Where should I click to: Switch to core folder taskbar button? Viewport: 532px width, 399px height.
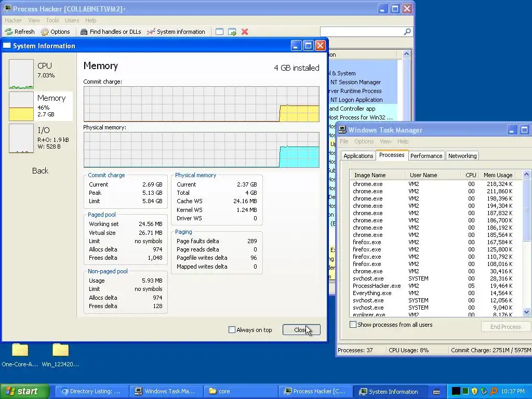click(x=241, y=391)
